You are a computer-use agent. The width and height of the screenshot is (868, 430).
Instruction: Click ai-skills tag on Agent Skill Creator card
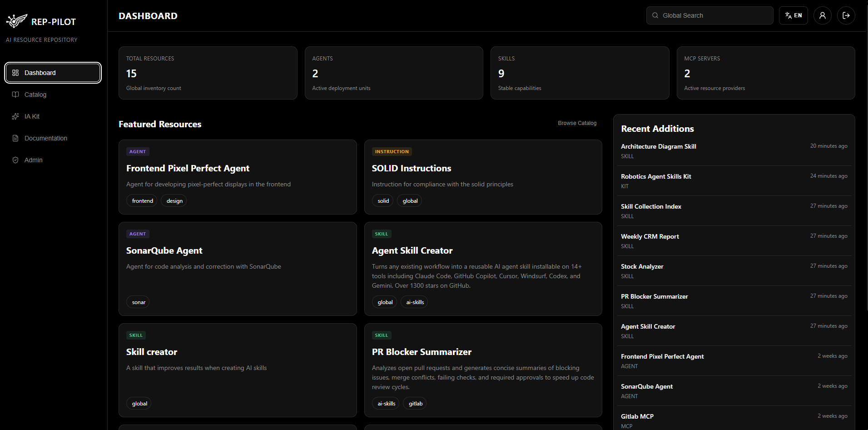(415, 302)
